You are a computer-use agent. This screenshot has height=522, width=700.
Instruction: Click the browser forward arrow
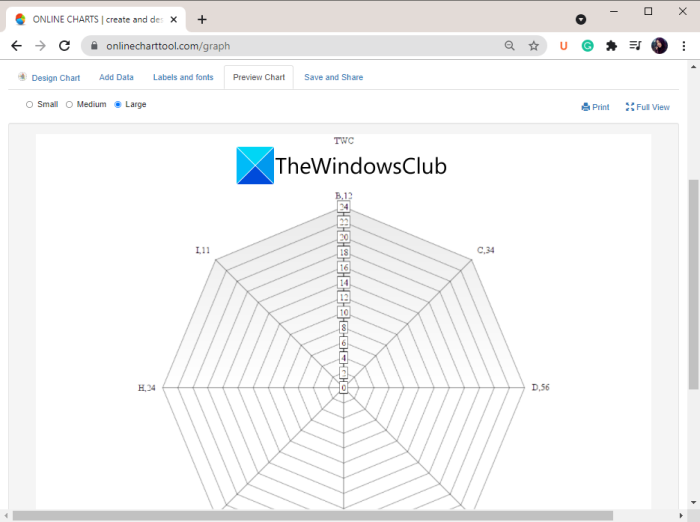point(41,46)
